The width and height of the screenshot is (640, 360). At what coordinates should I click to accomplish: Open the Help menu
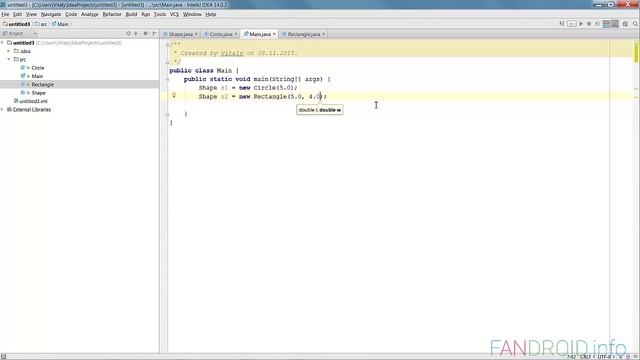click(x=211, y=14)
